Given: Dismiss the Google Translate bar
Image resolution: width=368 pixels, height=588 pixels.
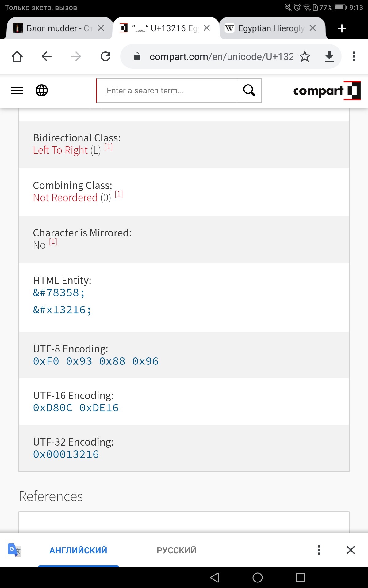Looking at the screenshot, I should point(351,550).
